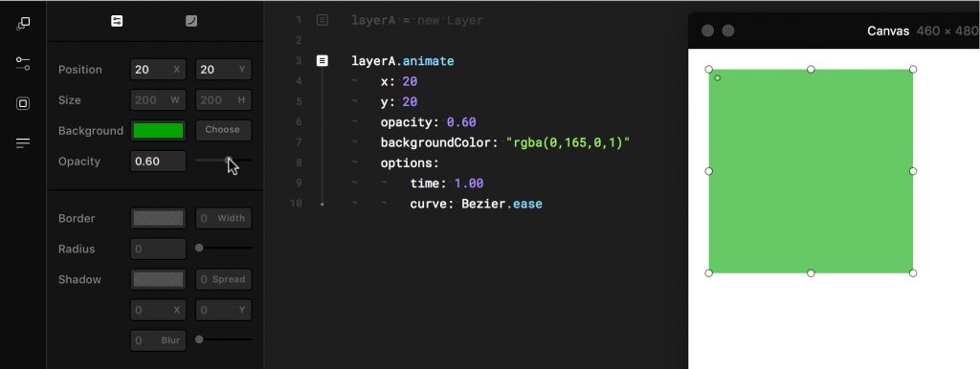Click the Choose button
Viewport: 980px width, 369px height.
pyautogui.click(x=224, y=130)
